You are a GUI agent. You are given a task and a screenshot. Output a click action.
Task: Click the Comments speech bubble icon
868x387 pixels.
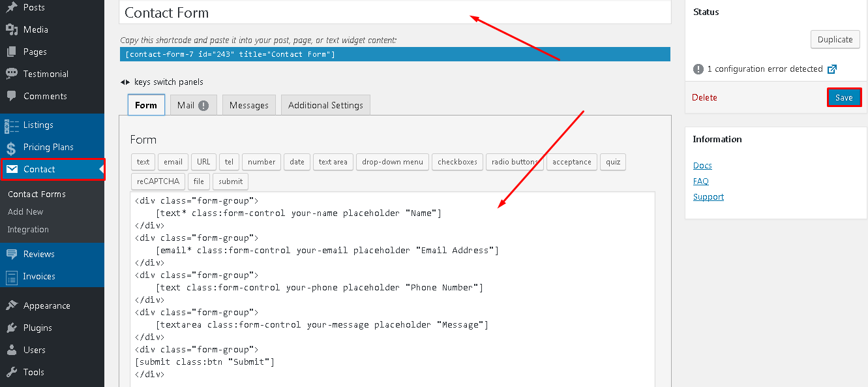click(12, 96)
